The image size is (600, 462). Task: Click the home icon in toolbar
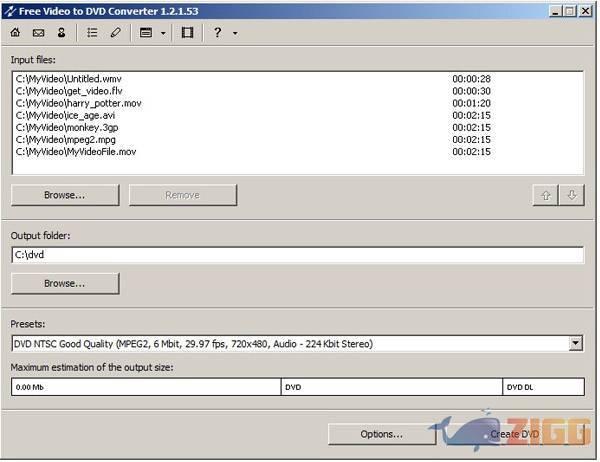point(15,33)
